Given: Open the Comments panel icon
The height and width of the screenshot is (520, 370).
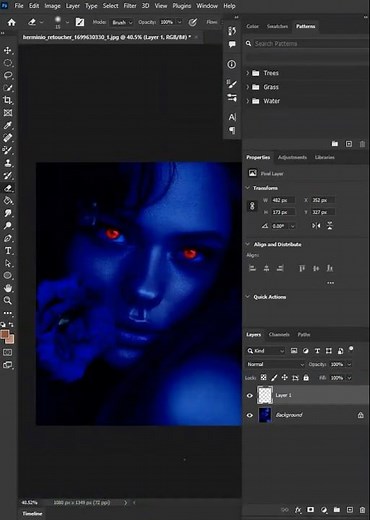Looking at the screenshot, I should 232,44.
